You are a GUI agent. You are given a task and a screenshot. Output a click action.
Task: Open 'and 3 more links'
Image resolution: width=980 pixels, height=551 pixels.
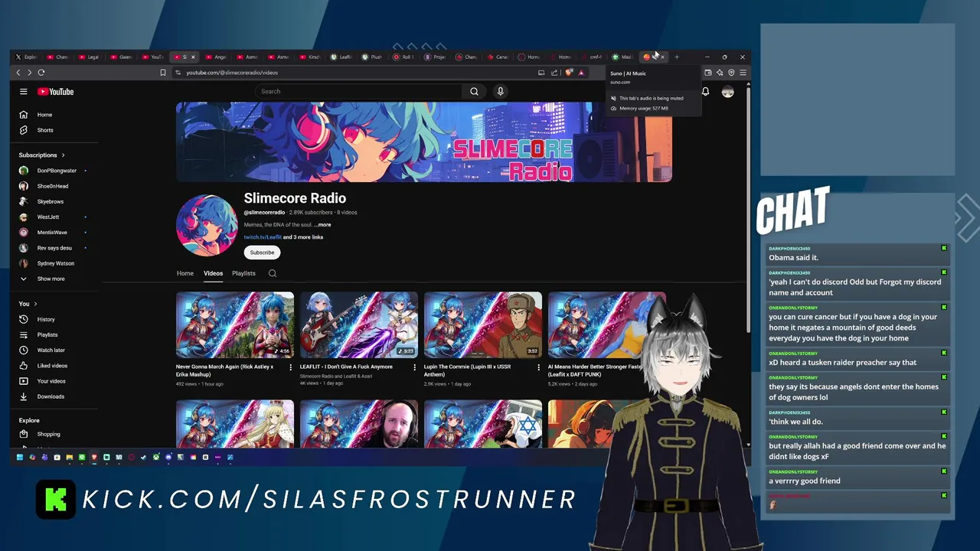pos(303,237)
